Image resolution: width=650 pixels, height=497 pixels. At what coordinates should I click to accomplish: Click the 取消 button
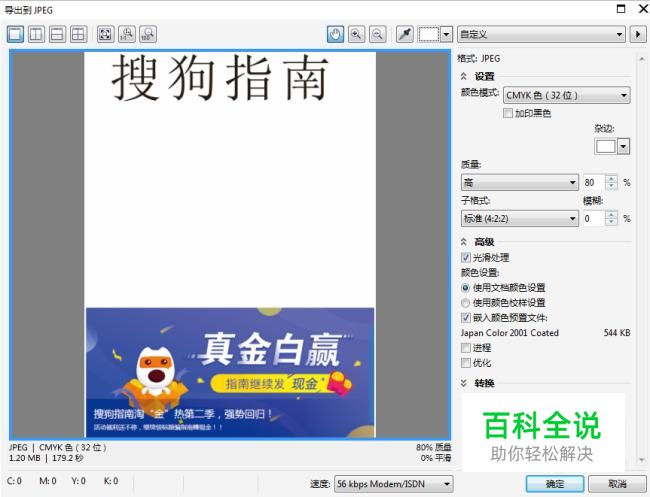click(617, 484)
